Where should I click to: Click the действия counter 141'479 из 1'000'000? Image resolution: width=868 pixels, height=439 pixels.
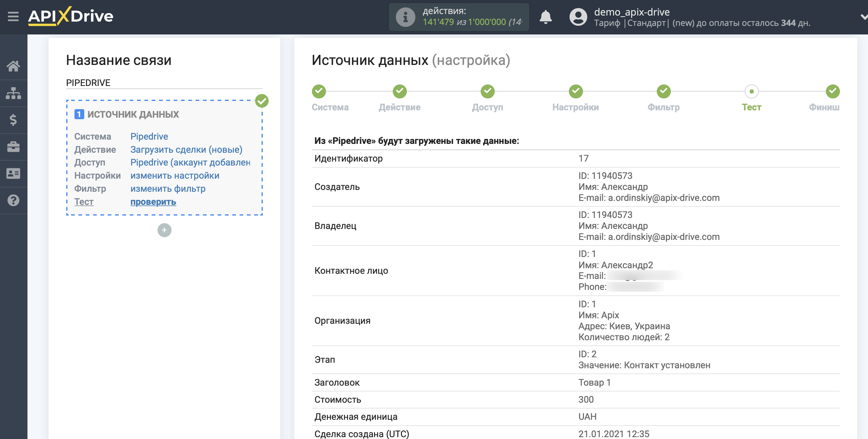click(x=472, y=22)
